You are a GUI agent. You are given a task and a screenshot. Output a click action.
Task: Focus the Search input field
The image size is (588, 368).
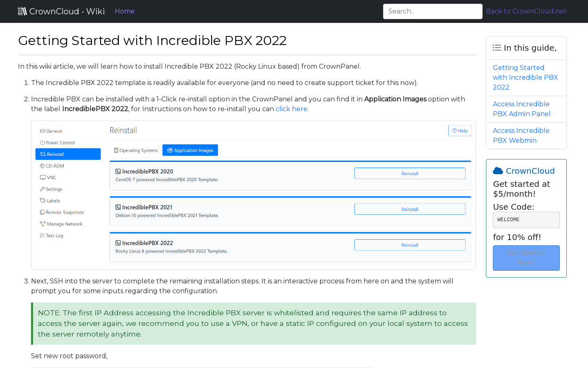[x=432, y=11]
